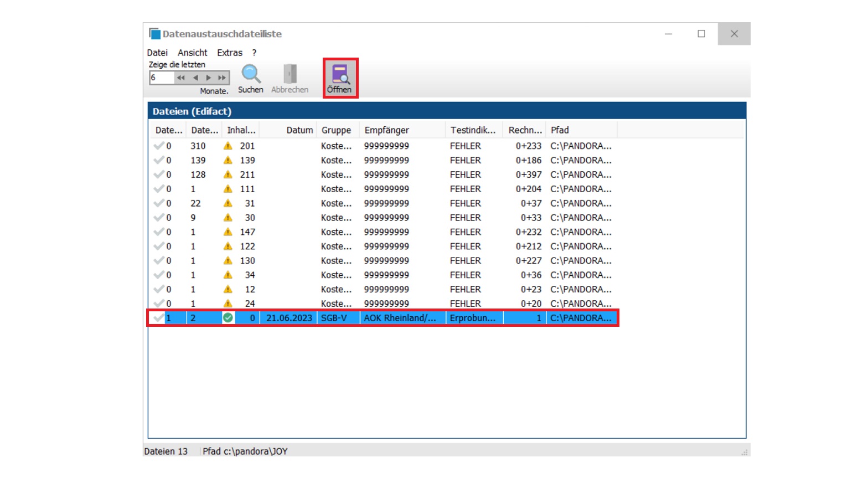
Task: Select the cell with date 21.06.2023
Action: 289,318
